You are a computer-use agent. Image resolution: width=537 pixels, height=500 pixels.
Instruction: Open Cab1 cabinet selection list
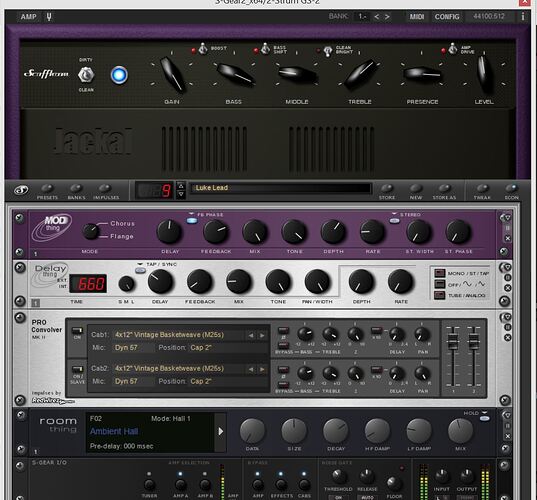click(178, 335)
